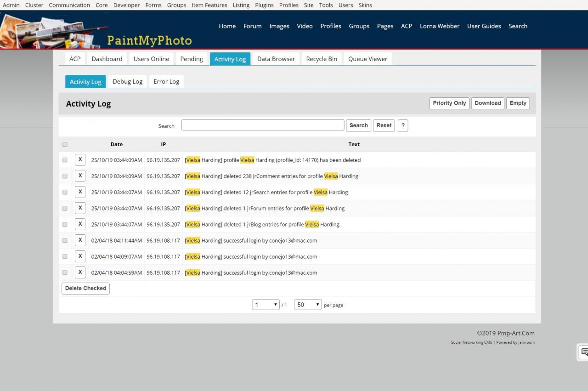588x391 pixels.
Task: Open the chat icon at right edge
Action: 584,352
